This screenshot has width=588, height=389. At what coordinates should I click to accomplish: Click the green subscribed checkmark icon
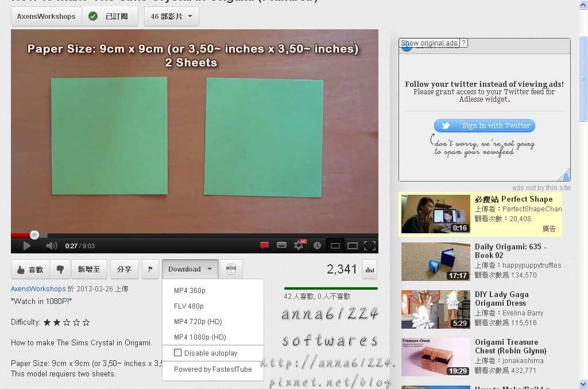(x=93, y=16)
